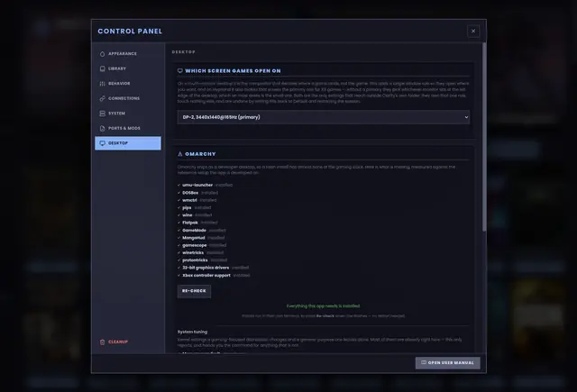This screenshot has height=392, width=577.
Task: Click monitor icon beside Which Screen Games Open On
Action: pos(180,70)
